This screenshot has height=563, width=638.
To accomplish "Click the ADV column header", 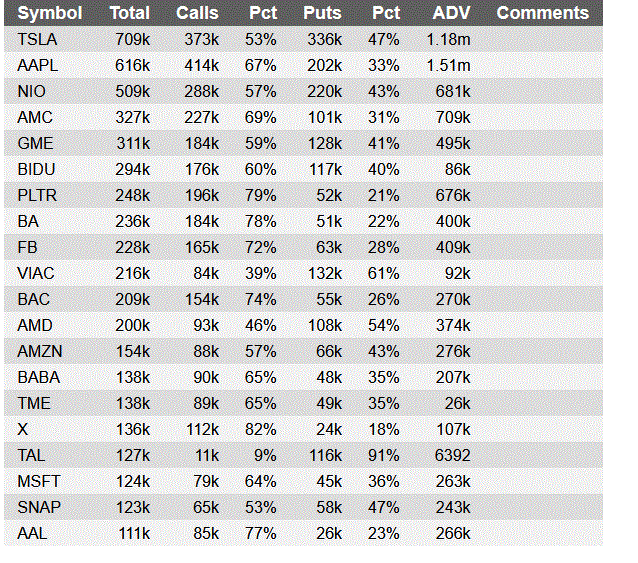I will pos(452,13).
